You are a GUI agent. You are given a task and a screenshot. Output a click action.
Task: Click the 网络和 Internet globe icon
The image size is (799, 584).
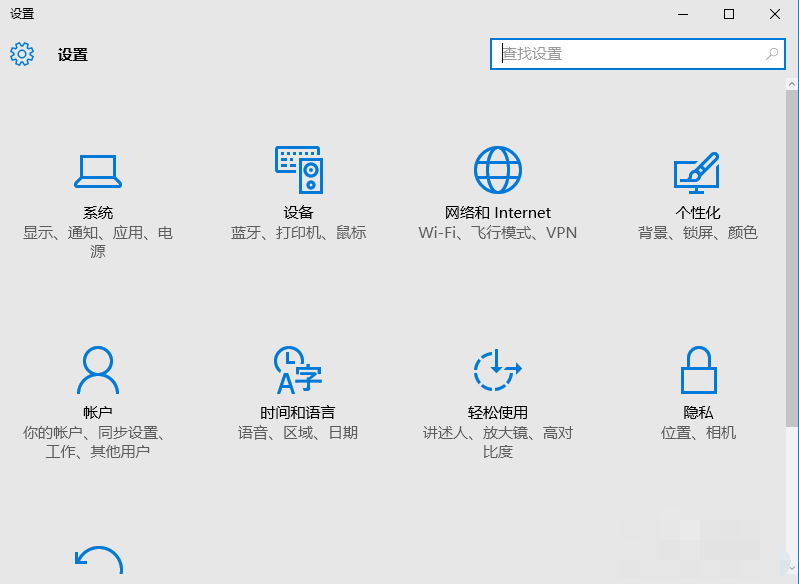tap(497, 170)
